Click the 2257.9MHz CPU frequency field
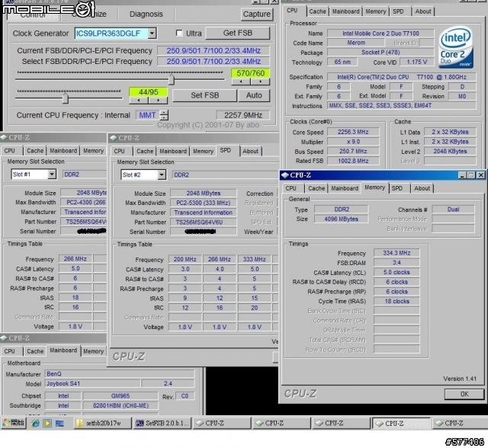The width and height of the screenshot is (488, 448). pyautogui.click(x=242, y=115)
